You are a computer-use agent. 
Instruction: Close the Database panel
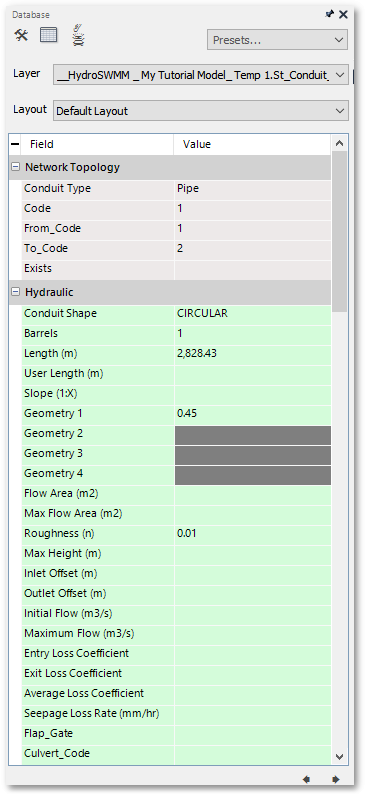coord(344,14)
